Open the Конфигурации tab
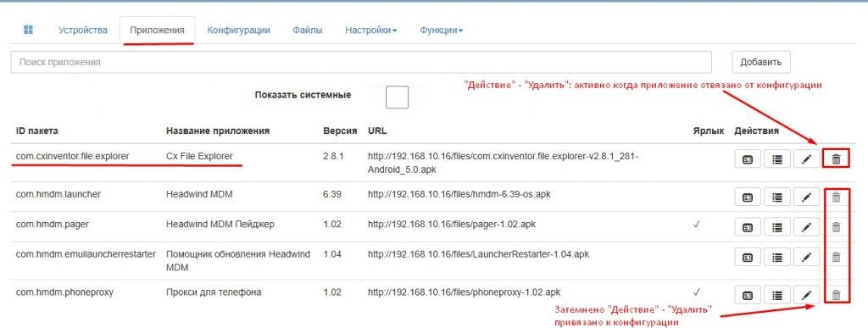 238,31
